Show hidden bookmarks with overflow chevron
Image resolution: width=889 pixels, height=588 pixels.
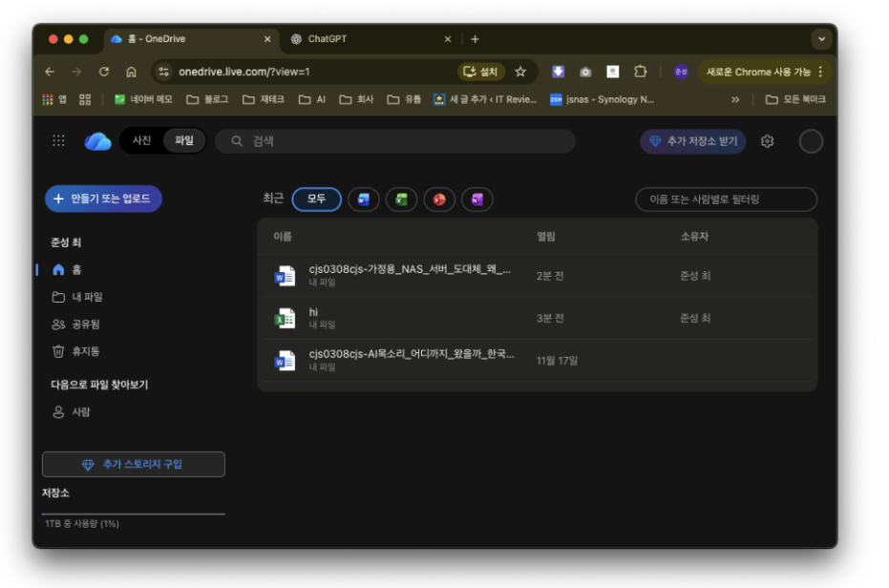(x=735, y=99)
